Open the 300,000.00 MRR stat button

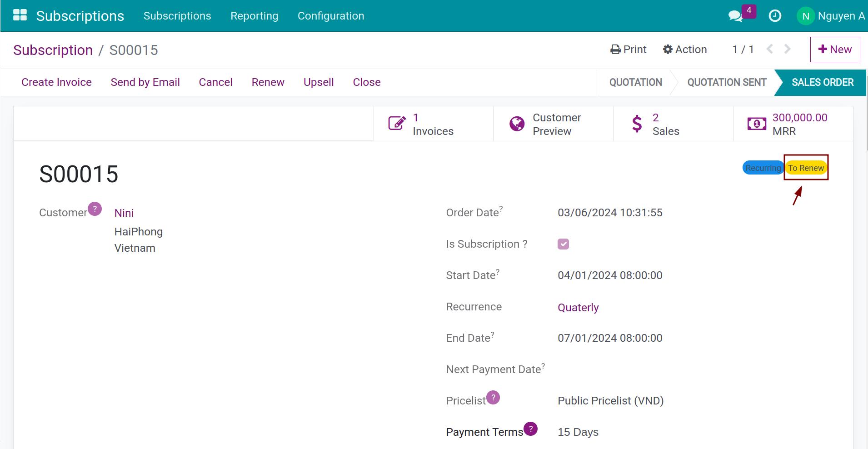[x=793, y=124]
